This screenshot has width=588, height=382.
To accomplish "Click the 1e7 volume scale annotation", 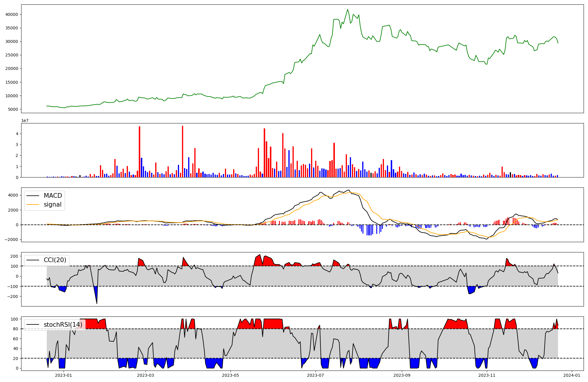I will (25, 120).
